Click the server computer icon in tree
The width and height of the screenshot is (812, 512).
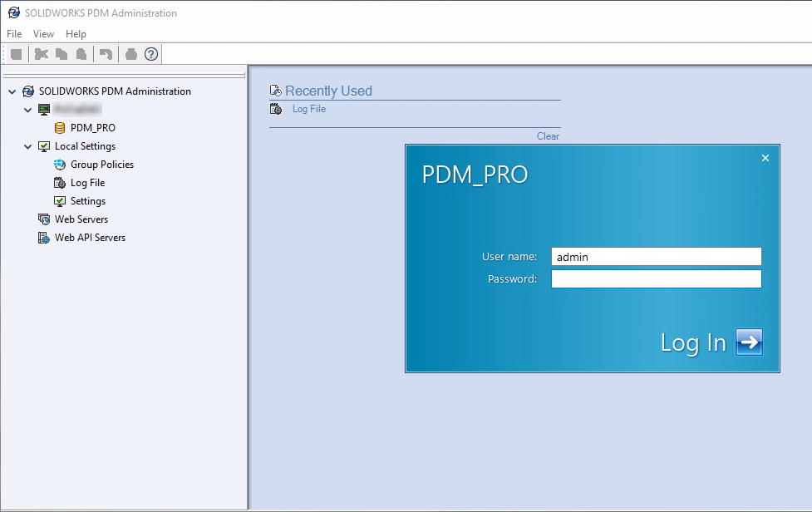(x=44, y=109)
